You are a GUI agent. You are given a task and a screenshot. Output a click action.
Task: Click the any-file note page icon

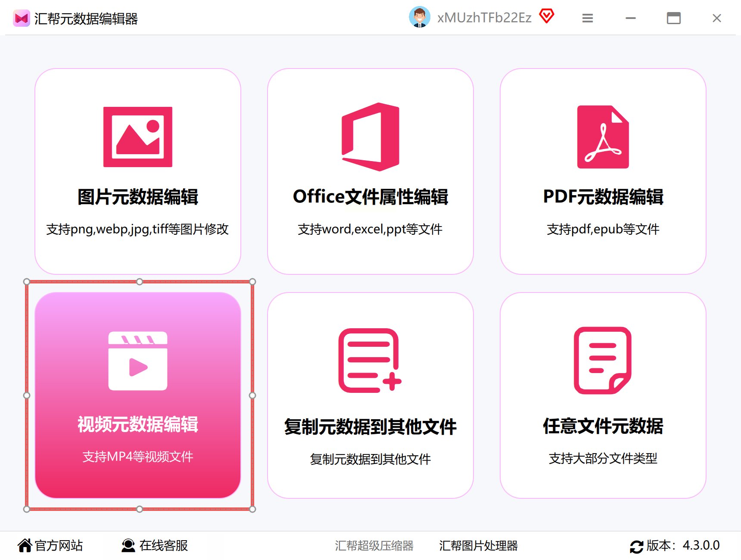point(603,361)
